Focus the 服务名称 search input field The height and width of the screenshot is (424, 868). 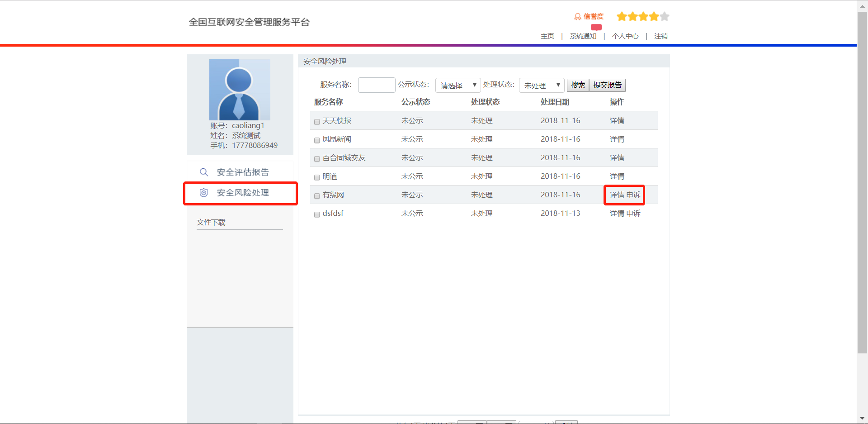tap(377, 85)
